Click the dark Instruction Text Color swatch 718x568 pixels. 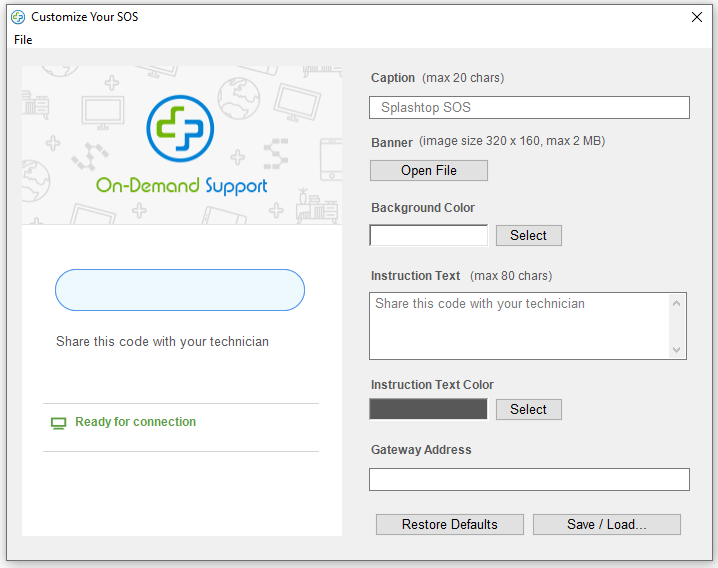coord(429,409)
